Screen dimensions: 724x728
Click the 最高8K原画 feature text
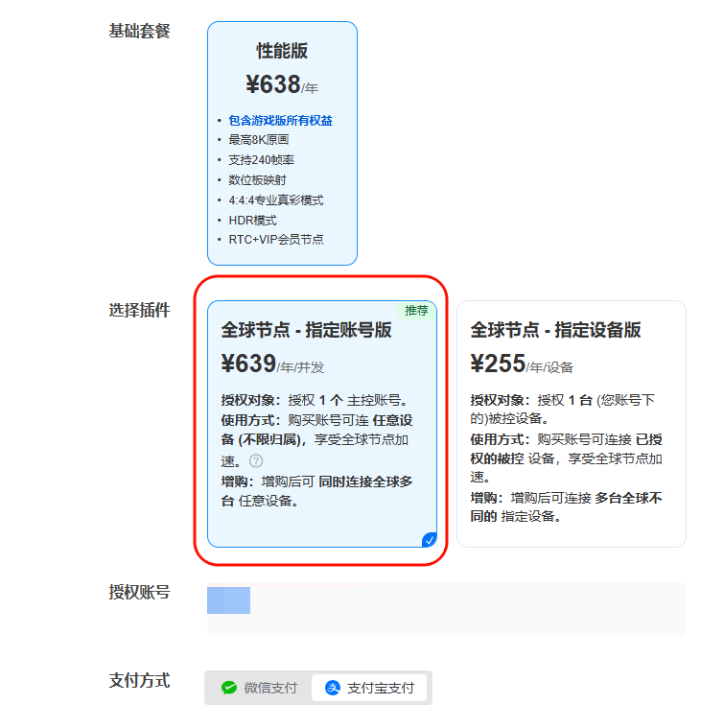coord(259,140)
